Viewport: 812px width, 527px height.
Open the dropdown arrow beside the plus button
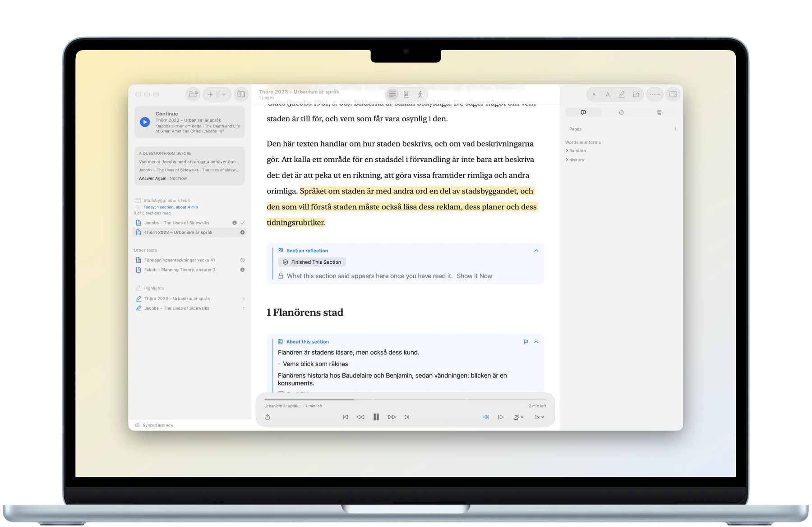224,94
